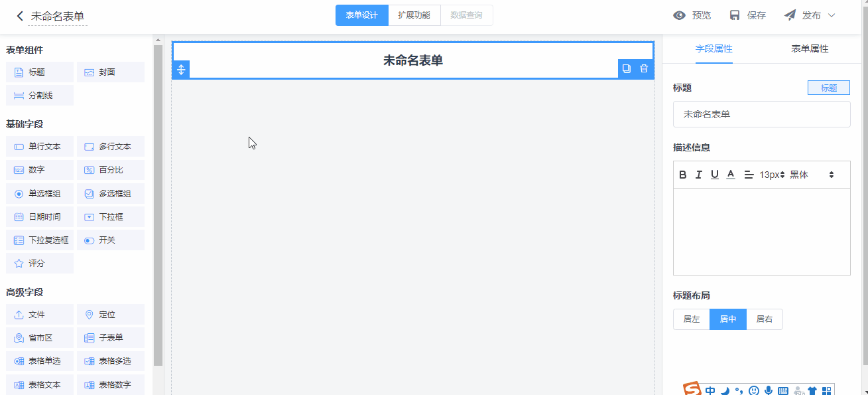868x395 pixels.
Task: Select 居左 title layout
Action: click(692, 319)
